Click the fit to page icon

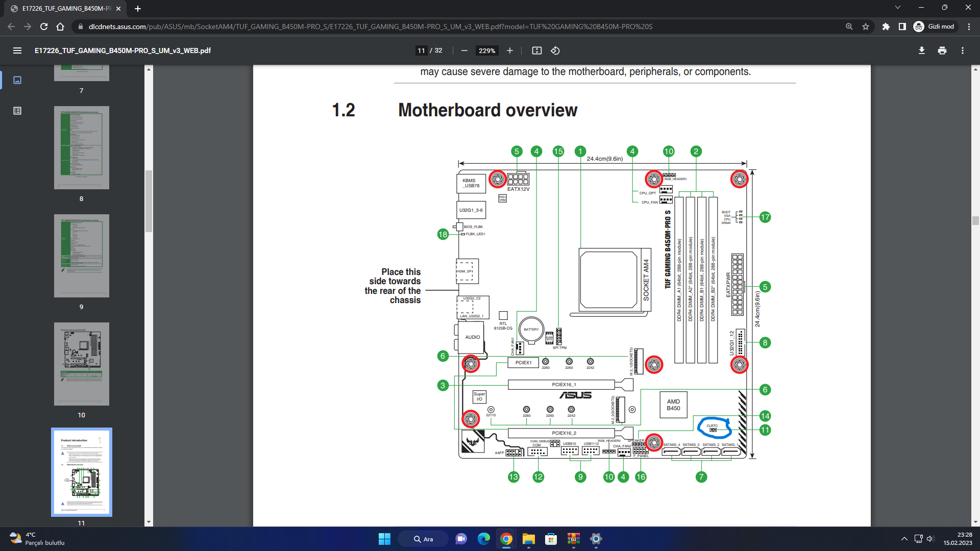click(536, 51)
